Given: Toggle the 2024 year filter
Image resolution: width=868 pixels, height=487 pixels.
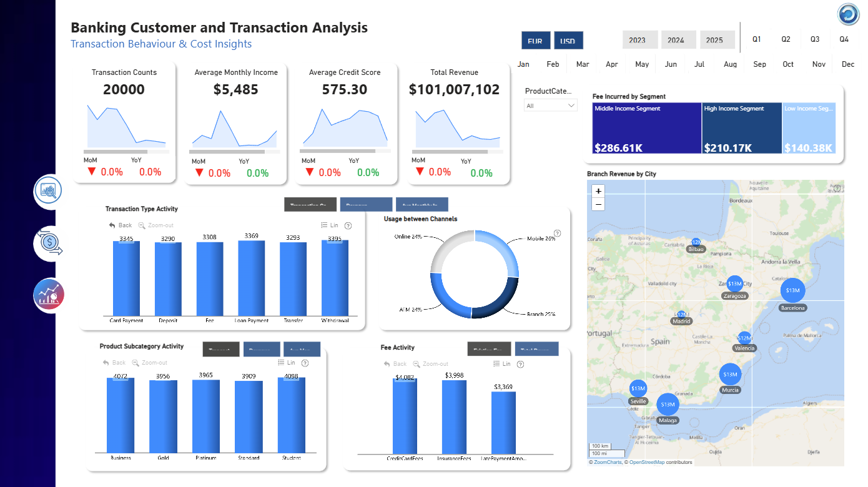Looking at the screenshot, I should [x=679, y=40].
